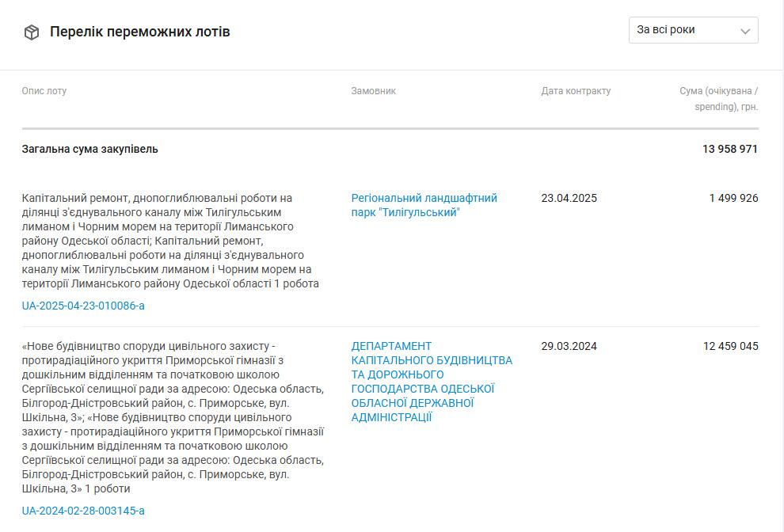Click the 'Перелік переможних лотів' heading
This screenshot has height=532, width=784.
pos(139,32)
